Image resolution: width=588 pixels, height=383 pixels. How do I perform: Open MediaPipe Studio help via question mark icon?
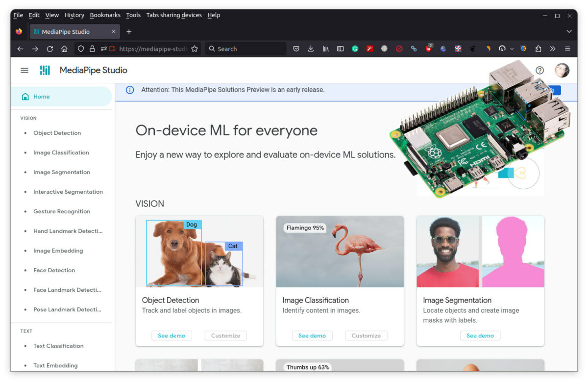tap(540, 70)
